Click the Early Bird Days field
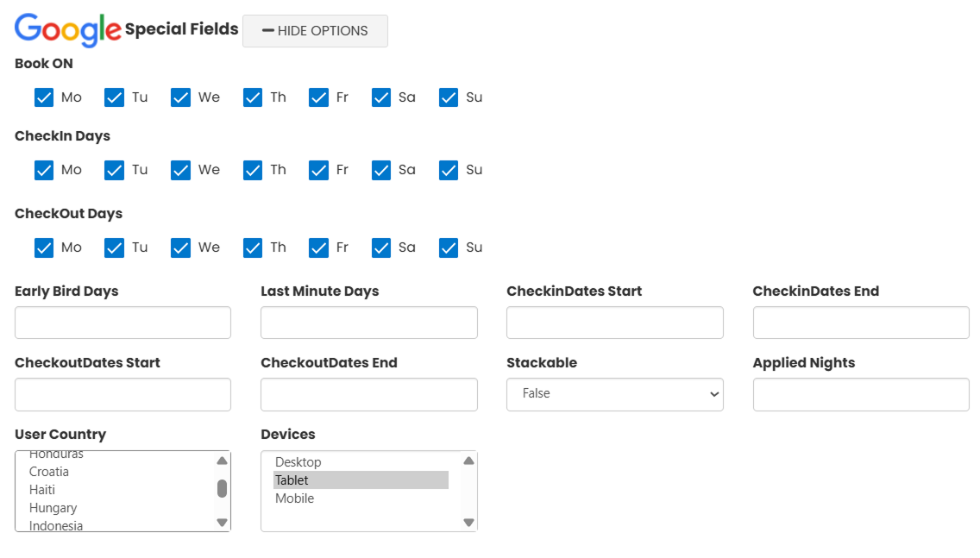Image resolution: width=980 pixels, height=558 pixels. [122, 323]
